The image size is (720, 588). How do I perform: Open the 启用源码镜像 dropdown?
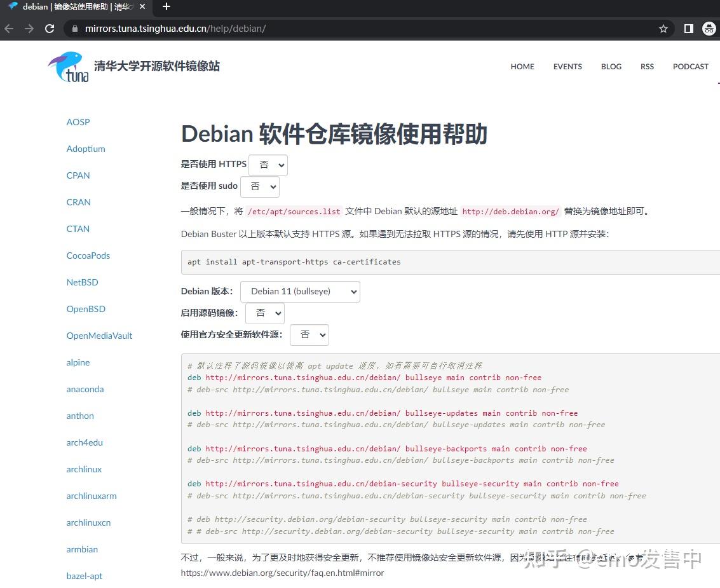pyautogui.click(x=264, y=313)
